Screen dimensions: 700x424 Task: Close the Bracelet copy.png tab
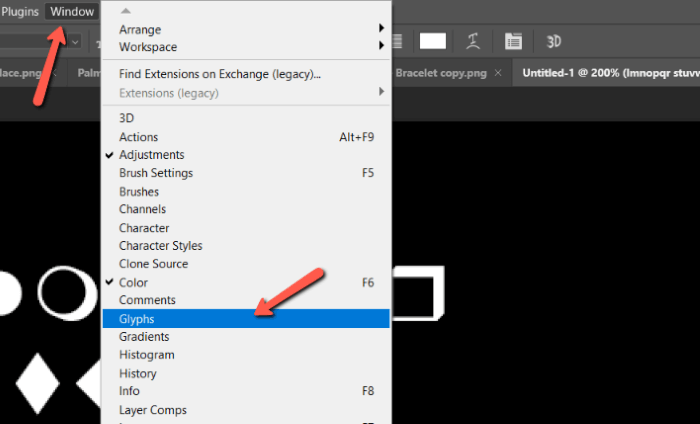click(497, 73)
